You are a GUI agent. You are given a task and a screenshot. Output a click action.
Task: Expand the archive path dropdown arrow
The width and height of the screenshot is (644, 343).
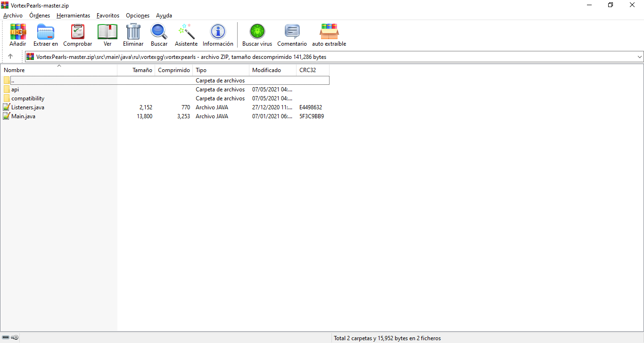[639, 57]
